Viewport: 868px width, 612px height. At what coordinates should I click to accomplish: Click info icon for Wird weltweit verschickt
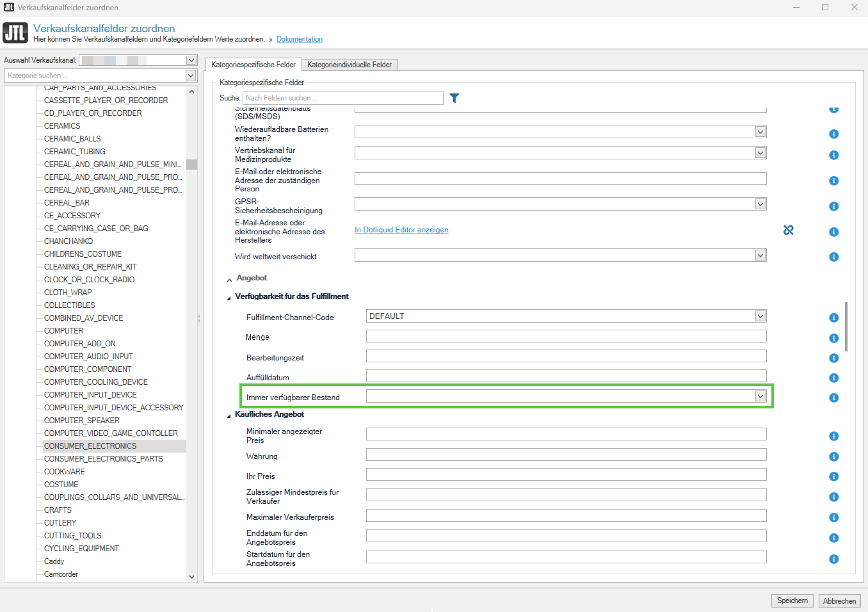coord(833,257)
